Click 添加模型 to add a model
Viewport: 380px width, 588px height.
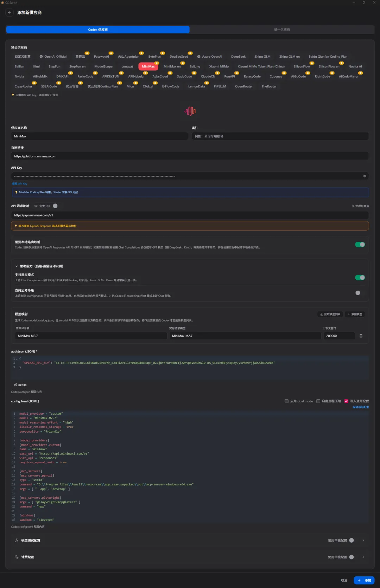pos(355,314)
